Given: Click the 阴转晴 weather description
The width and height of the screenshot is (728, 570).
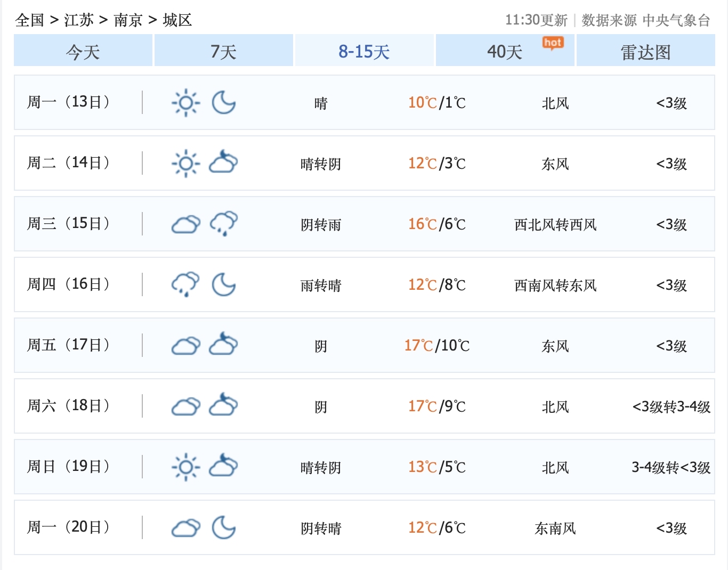Looking at the screenshot, I should (321, 528).
